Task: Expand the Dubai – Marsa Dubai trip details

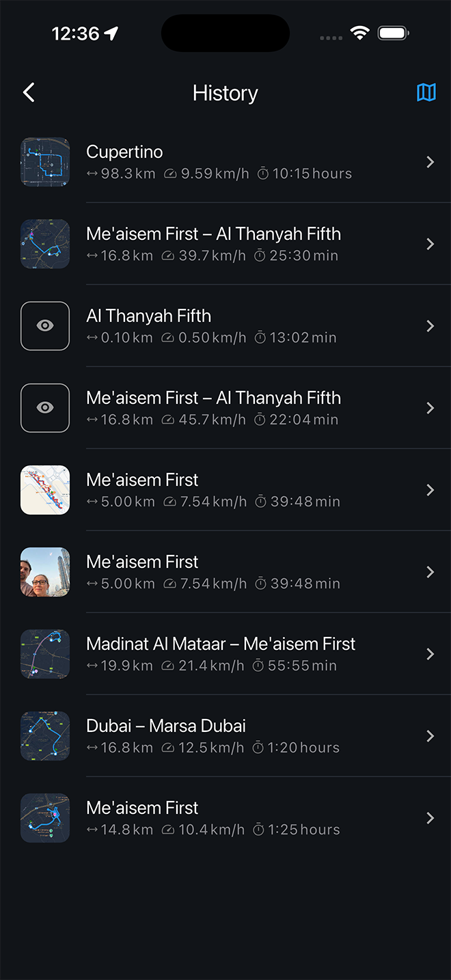Action: tap(430, 736)
